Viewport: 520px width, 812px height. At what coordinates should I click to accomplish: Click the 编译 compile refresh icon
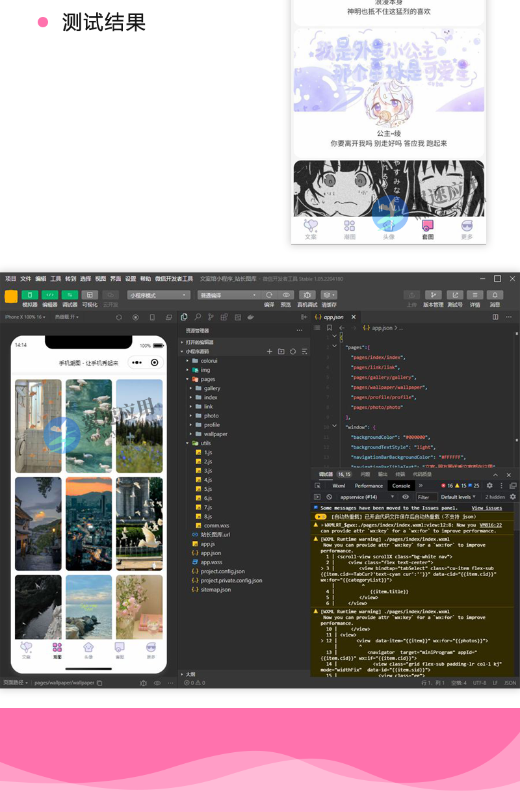pyautogui.click(x=269, y=295)
